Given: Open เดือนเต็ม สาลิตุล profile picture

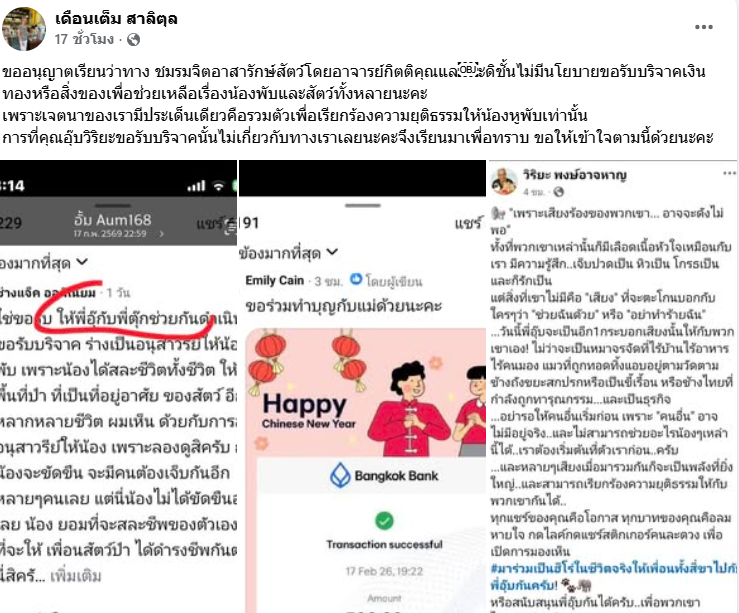Looking at the screenshot, I should point(24,28).
